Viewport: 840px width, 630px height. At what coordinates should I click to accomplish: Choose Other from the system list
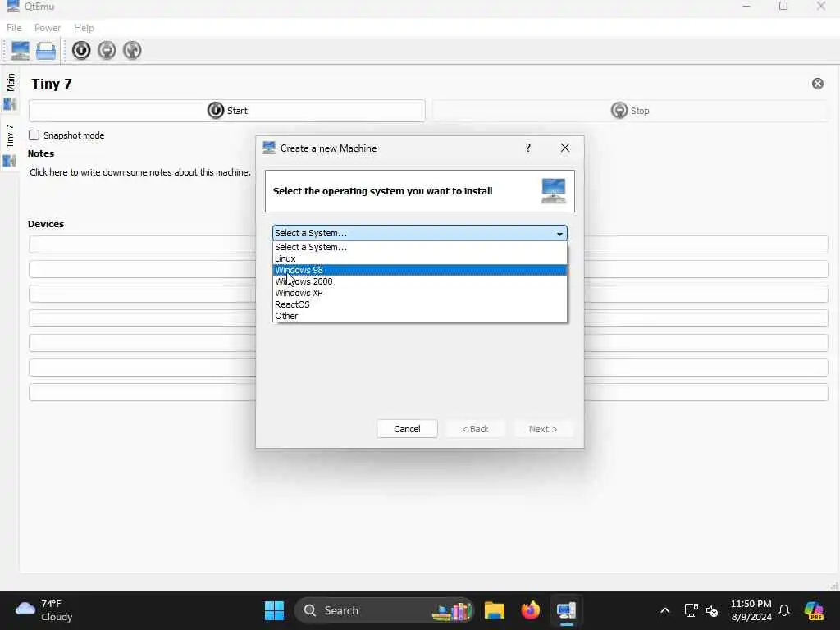point(420,316)
